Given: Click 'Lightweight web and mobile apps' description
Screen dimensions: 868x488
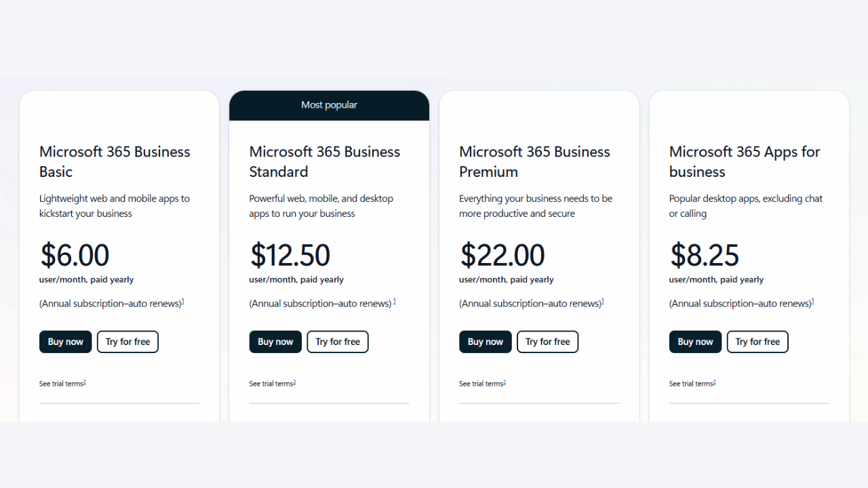Looking at the screenshot, I should coord(115,206).
